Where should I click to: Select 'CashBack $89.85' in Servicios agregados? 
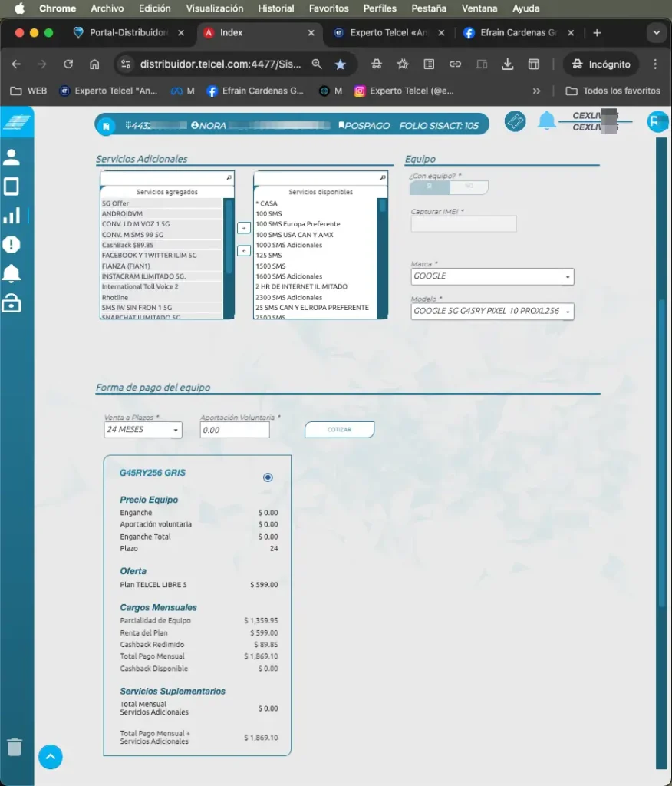pyautogui.click(x=161, y=245)
